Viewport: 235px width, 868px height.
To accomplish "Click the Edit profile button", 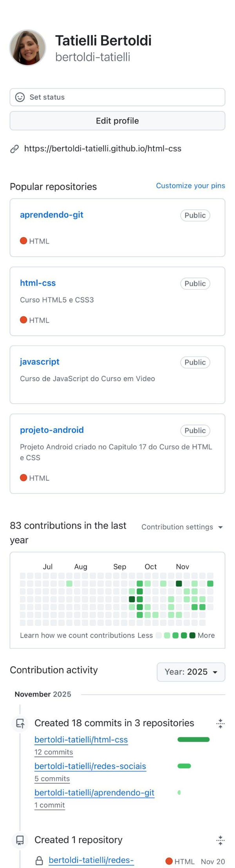I will [x=117, y=121].
